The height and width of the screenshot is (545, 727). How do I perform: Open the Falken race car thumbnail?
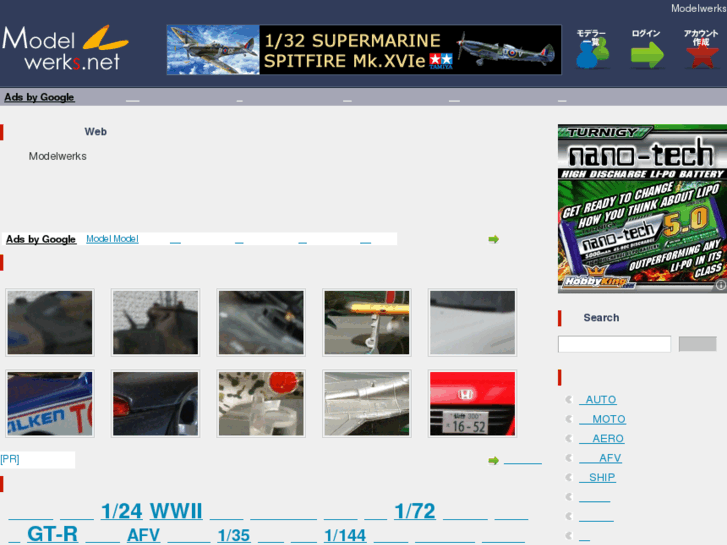click(50, 404)
